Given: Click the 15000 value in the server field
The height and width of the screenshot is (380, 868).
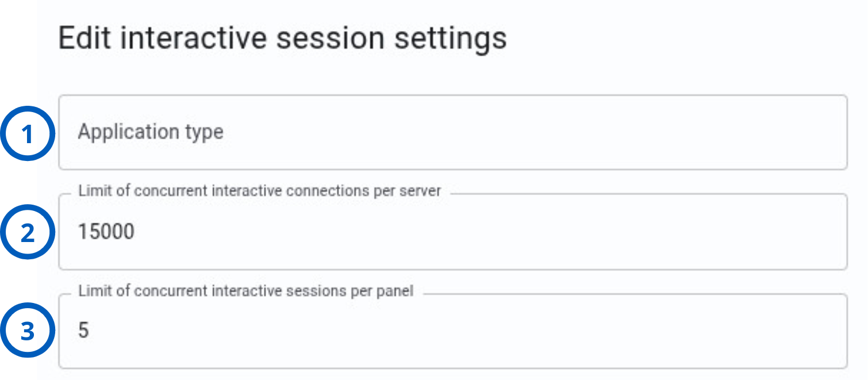Looking at the screenshot, I should click(x=106, y=232).
